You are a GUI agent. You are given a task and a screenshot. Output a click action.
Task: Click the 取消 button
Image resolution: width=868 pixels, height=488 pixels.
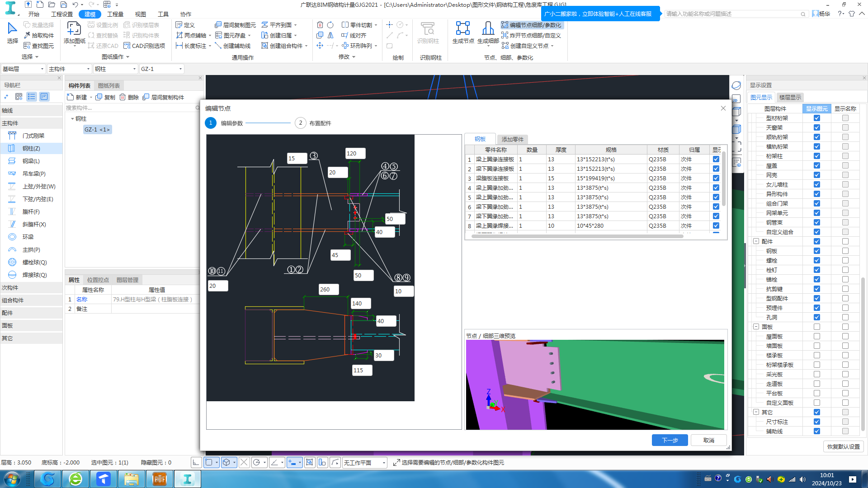708,440
